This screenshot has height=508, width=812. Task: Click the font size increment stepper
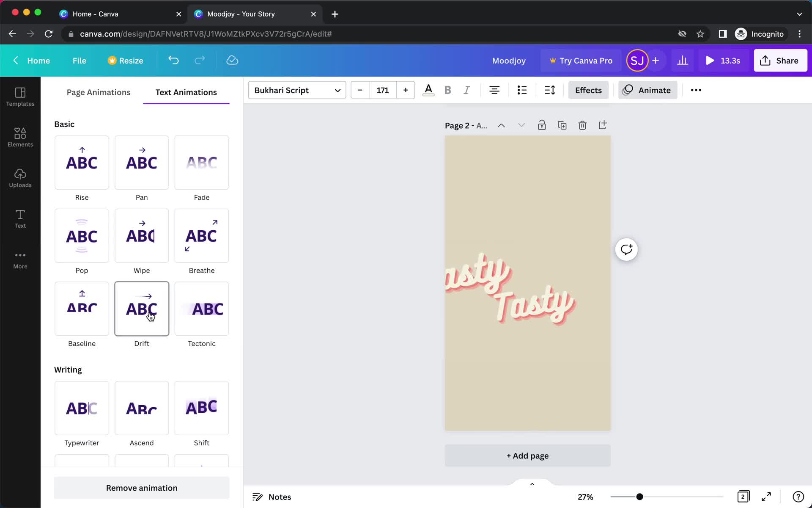pos(406,90)
